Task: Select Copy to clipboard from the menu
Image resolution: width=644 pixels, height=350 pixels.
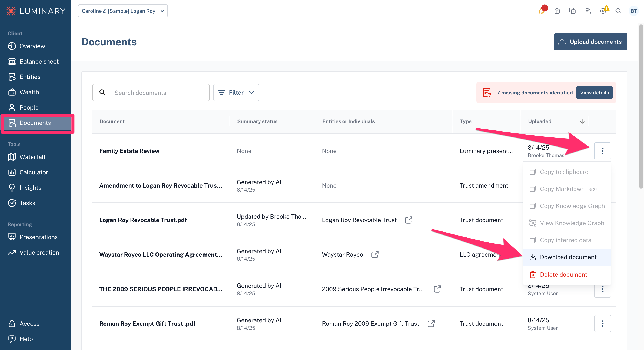Action: click(x=567, y=172)
